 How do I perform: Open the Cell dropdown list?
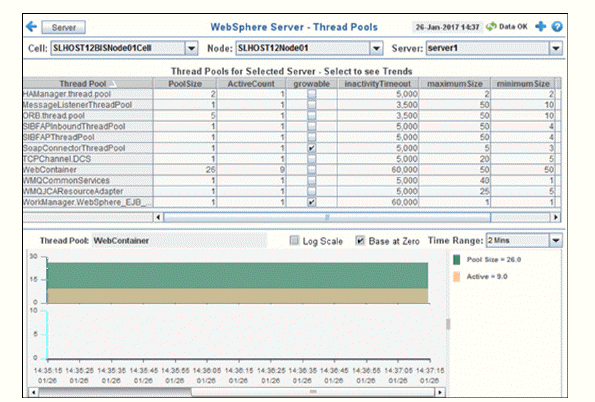coord(191,48)
